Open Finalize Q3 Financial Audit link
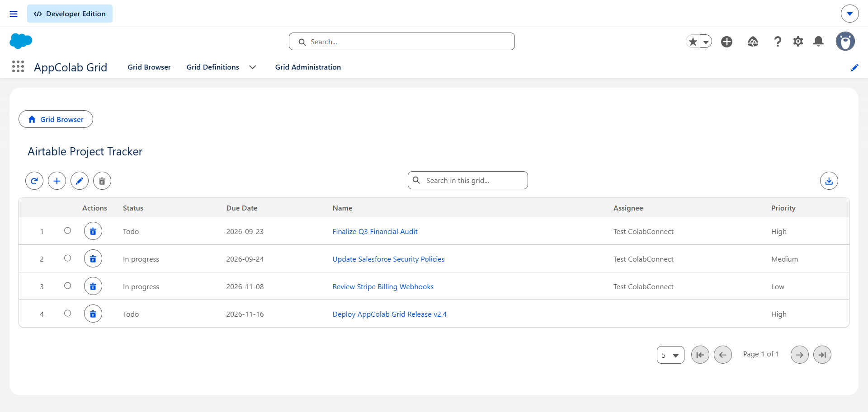Viewport: 868px width, 412px height. pos(375,231)
